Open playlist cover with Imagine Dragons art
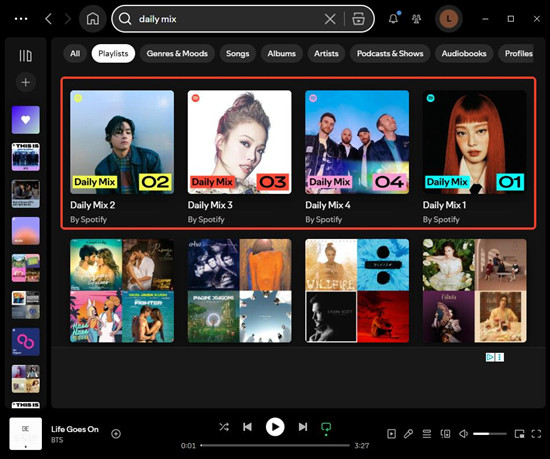The width and height of the screenshot is (550, 459). pos(240,291)
